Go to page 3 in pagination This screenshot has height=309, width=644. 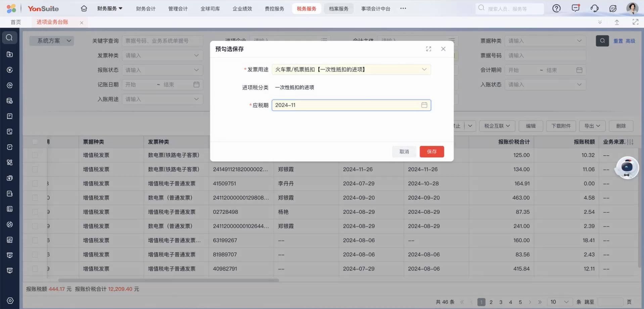[x=501, y=302]
